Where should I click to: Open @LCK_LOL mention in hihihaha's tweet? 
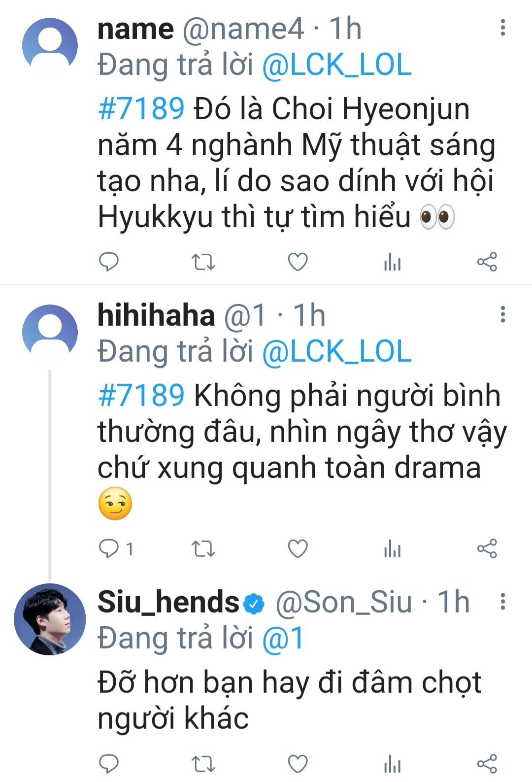click(x=336, y=352)
